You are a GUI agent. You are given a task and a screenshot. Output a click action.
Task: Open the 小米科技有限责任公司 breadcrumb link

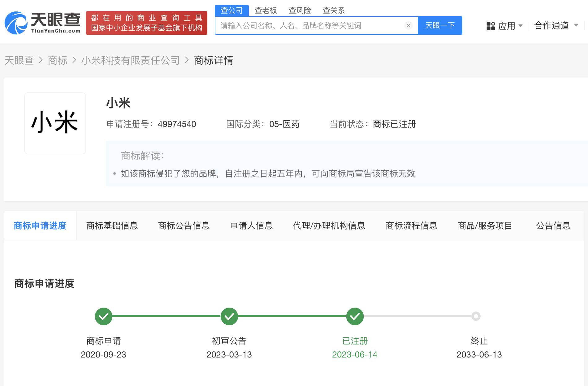(x=131, y=60)
